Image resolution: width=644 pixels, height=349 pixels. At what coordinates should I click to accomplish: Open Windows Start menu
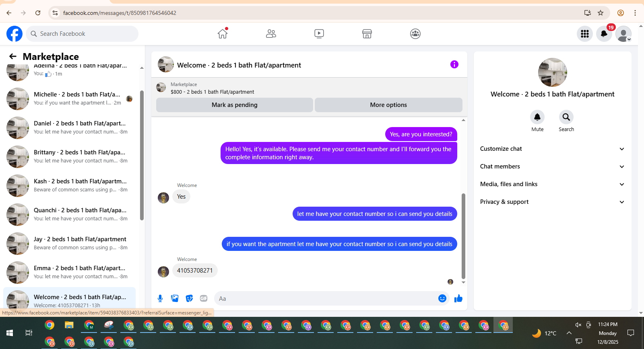coord(10,333)
